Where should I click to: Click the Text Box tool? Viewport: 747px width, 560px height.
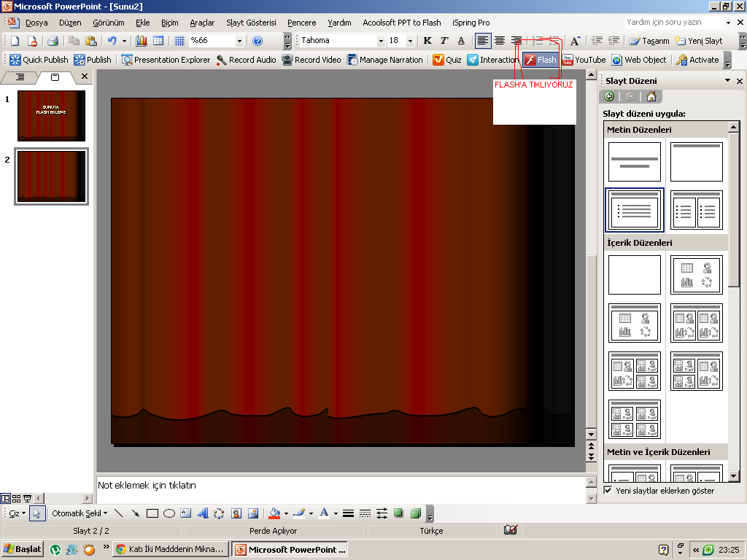tap(186, 513)
